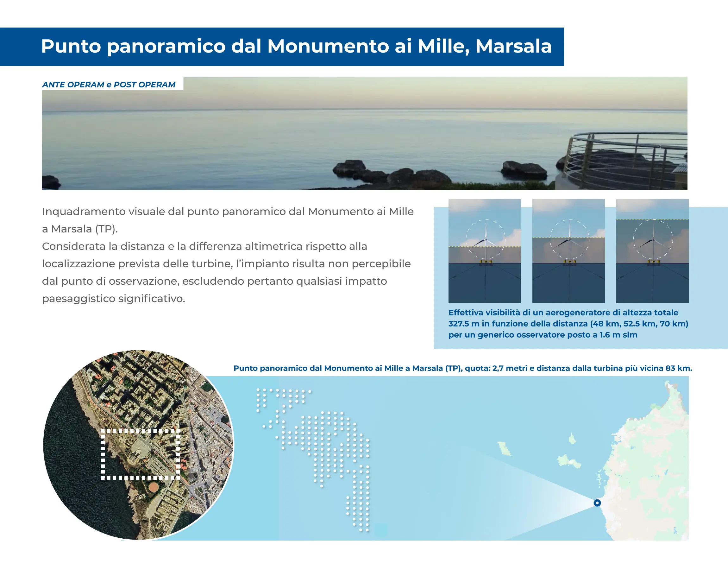Click the 'ANTE OPERAM e POST OPERAM' label
Viewport: 728px width, 570px height.
click(x=109, y=85)
